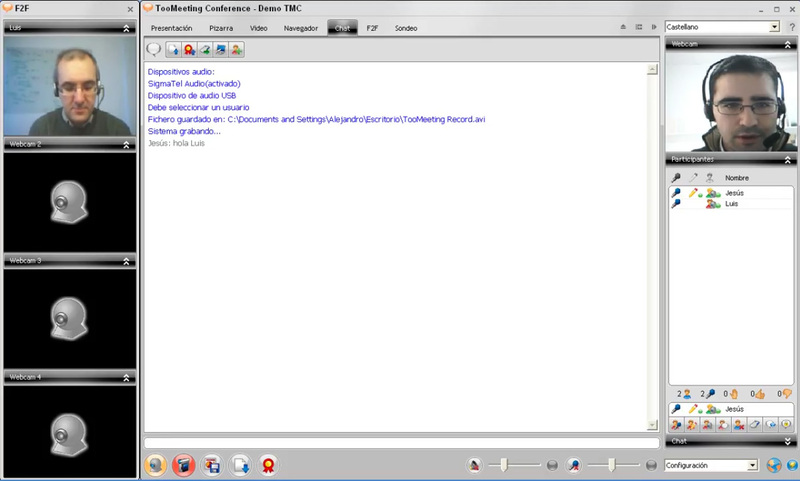Screen dimensions: 800x481
Task: Open the Video tab
Action: [x=259, y=28]
